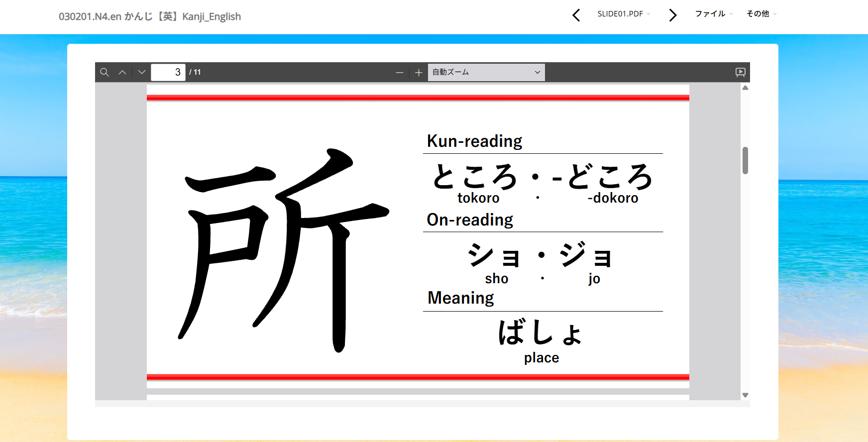Click the scrollbar down arrow
This screenshot has height=442, width=868.
coord(745,395)
